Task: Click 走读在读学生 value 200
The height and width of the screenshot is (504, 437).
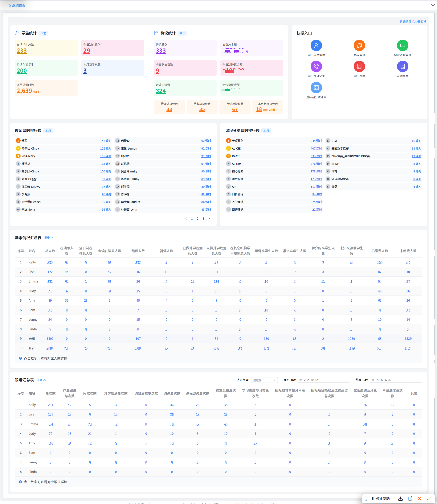Action: click(x=22, y=71)
